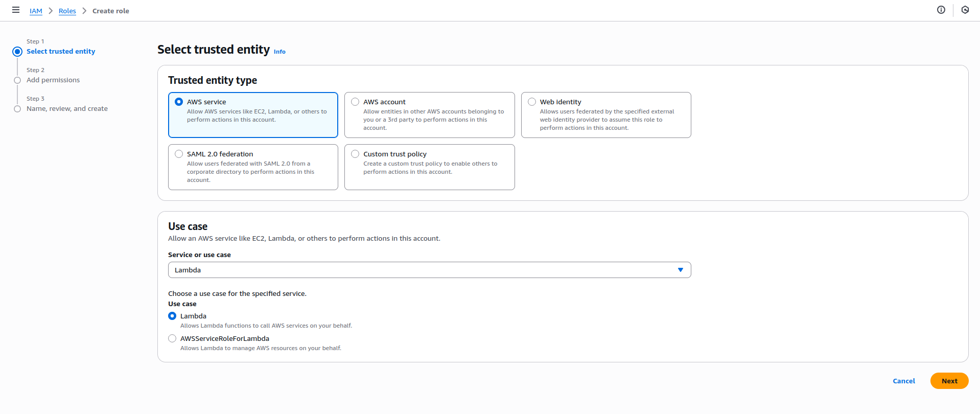Click the 'Trusted entity type' heading
Image resolution: width=980 pixels, height=414 pixels.
pos(213,80)
